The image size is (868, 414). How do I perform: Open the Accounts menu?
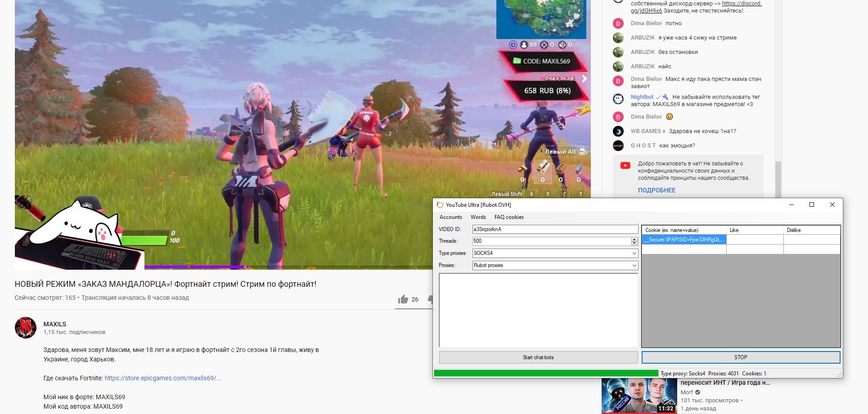pos(450,217)
